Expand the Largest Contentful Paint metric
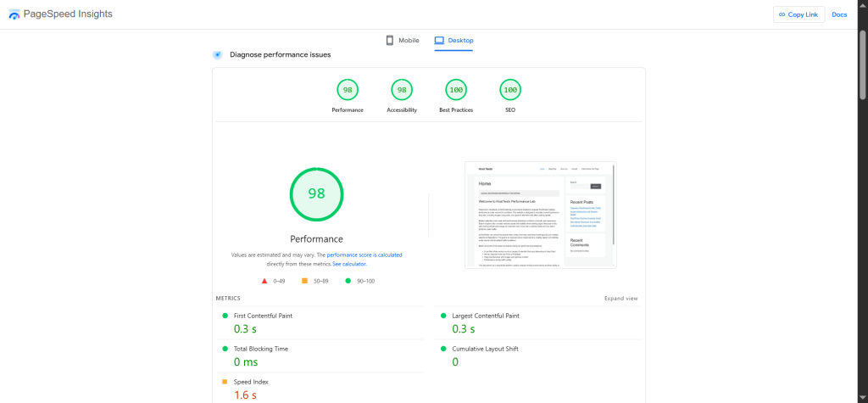The height and width of the screenshot is (403, 868). click(x=485, y=316)
